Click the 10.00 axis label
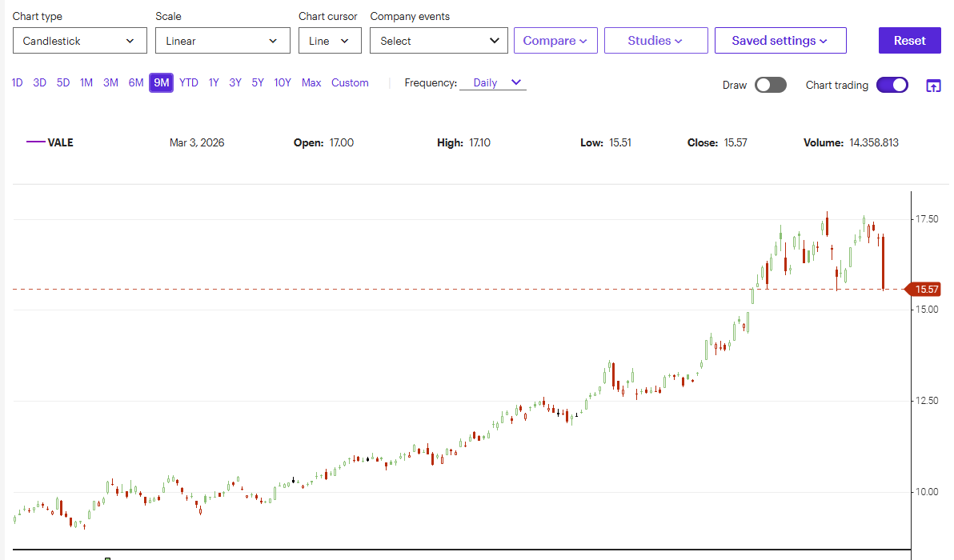Viewport: 954px width, 560px height. 928,492
